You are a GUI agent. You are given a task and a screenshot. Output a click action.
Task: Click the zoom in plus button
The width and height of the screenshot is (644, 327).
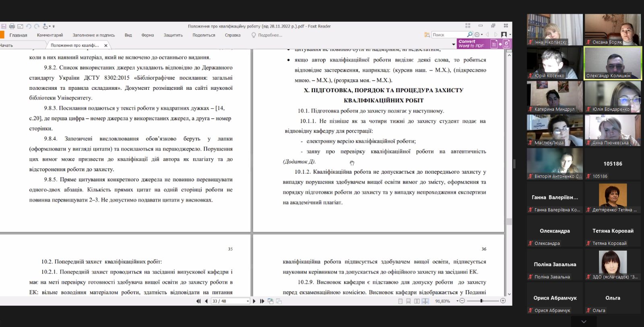tap(503, 301)
